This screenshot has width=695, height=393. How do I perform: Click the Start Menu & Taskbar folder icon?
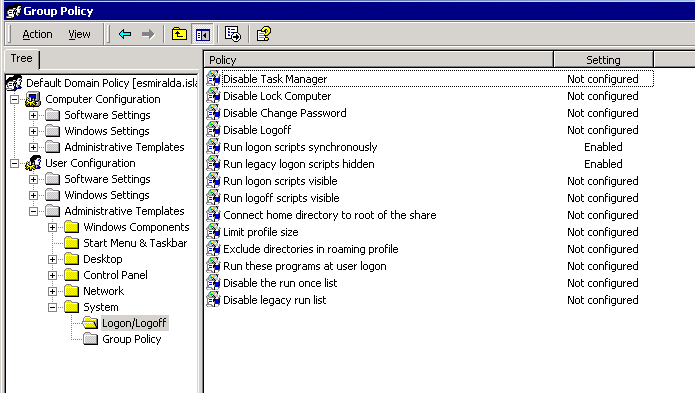click(71, 243)
